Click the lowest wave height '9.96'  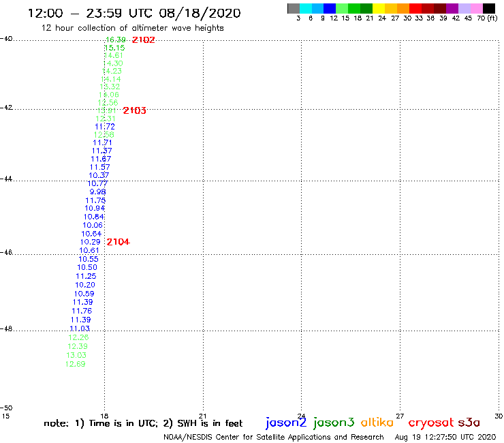point(97,192)
